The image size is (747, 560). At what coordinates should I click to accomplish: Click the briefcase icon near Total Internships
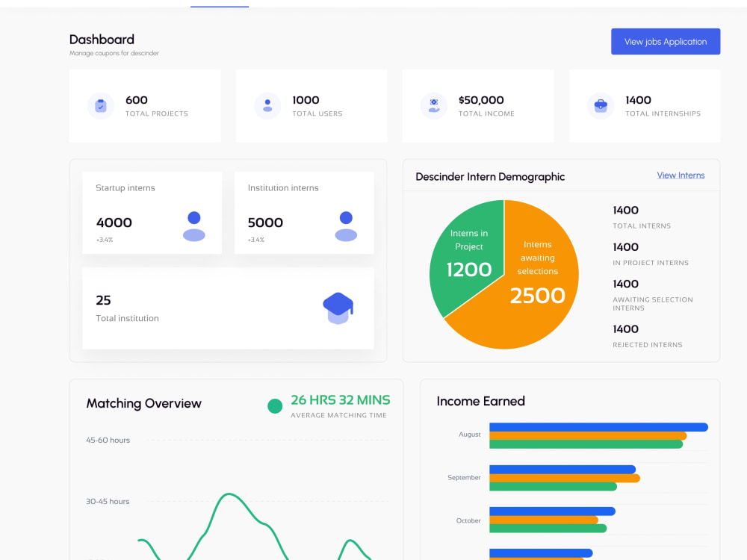(600, 105)
